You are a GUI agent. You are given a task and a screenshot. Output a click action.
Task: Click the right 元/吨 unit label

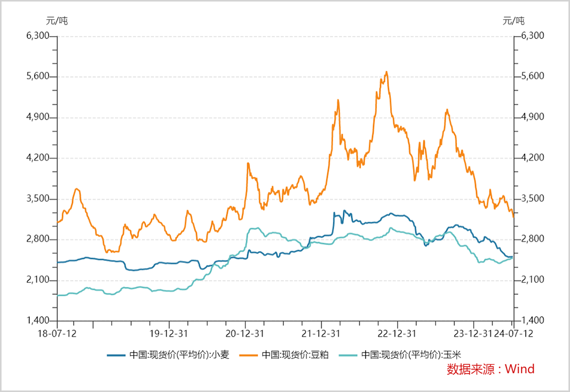point(513,21)
